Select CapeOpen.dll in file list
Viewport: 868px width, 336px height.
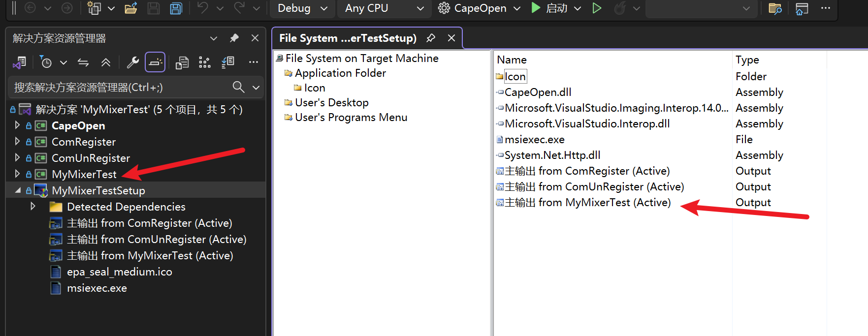click(538, 92)
